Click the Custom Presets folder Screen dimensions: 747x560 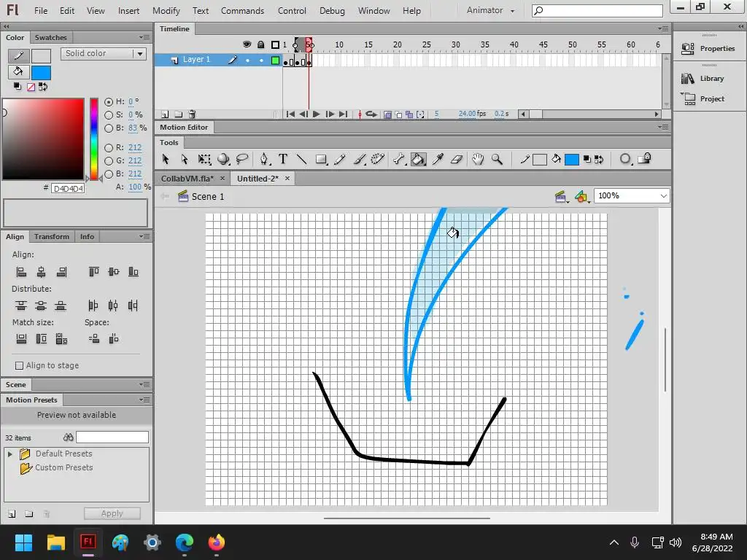(57, 467)
